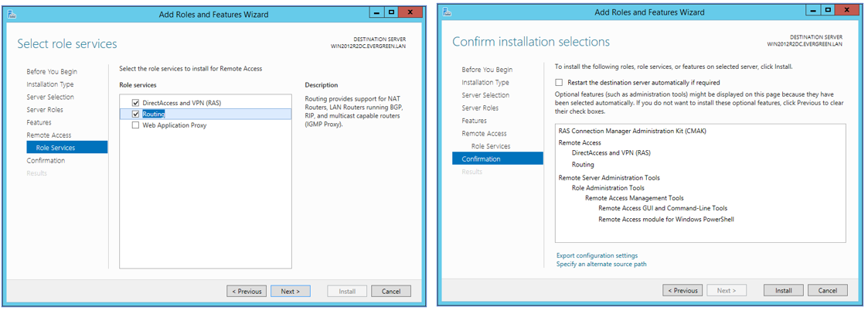Open Specify an alternate source path link
Viewport: 868px width, 311px height.
(x=601, y=265)
